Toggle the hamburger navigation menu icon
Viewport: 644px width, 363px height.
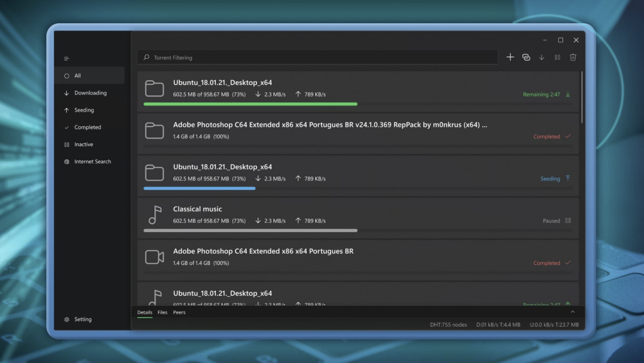point(66,59)
